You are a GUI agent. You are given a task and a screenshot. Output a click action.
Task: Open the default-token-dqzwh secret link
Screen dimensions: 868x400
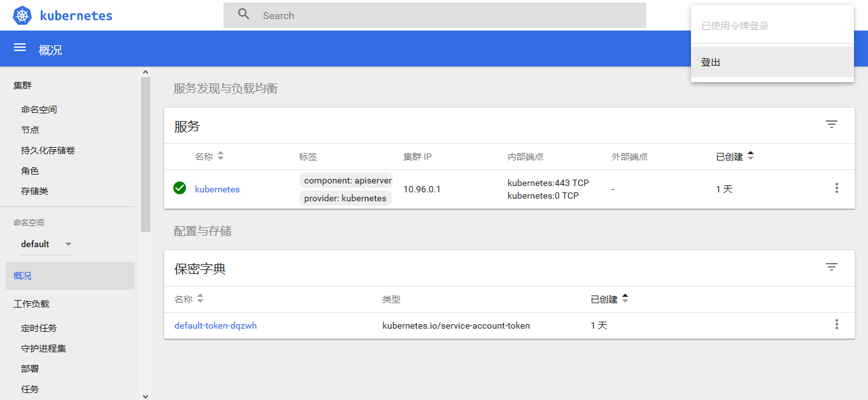click(x=215, y=325)
